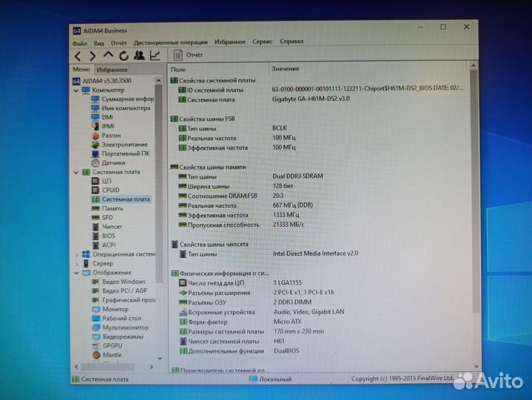Screen dimensions: 532x400
Task: Open the Видеорежимы tree item
Action: tap(118, 337)
